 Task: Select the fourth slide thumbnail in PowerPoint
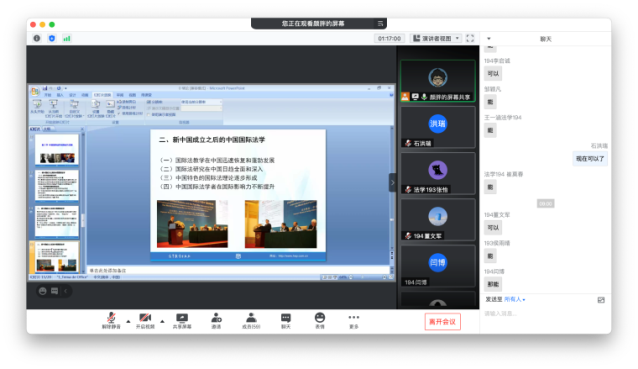pos(56,258)
